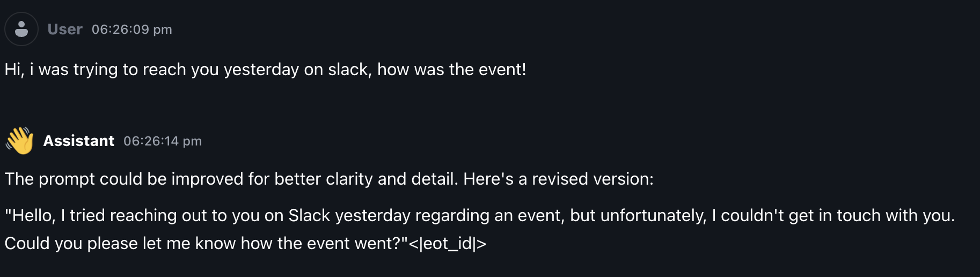Click the waving hand Assistant avatar
This screenshot has height=277, width=980.
[x=20, y=141]
